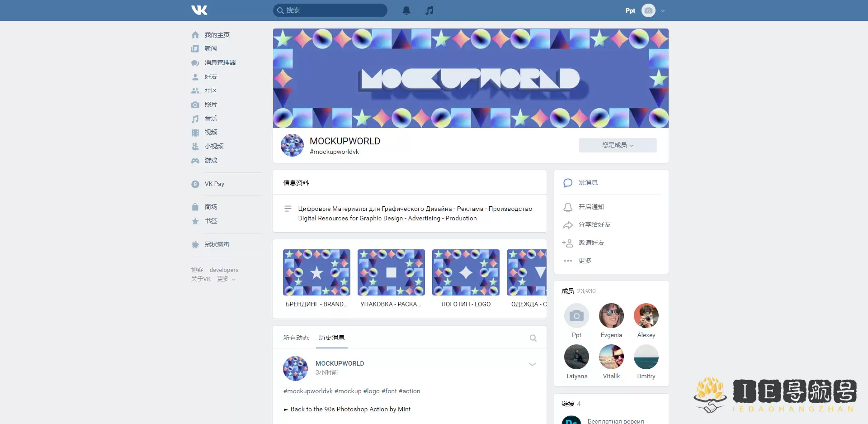868x424 pixels.
Task: Select the 历史消息 tab
Action: [x=332, y=338]
